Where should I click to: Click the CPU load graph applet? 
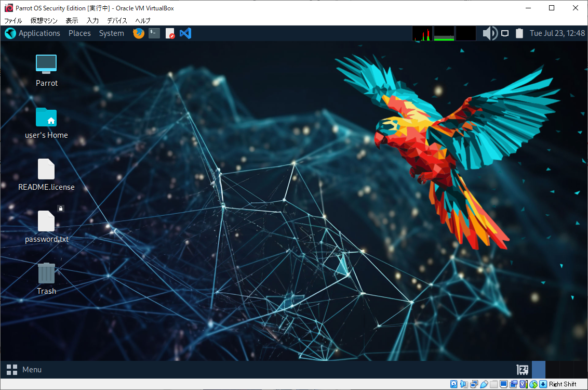click(x=422, y=33)
